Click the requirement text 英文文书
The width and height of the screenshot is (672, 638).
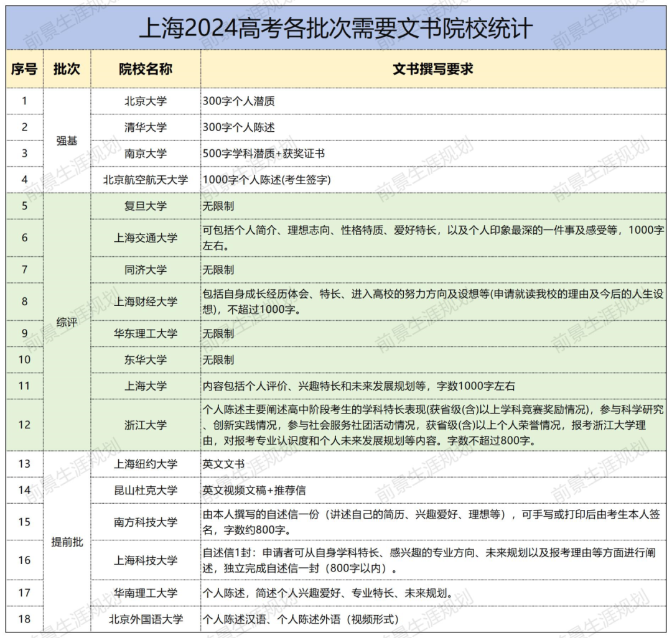click(x=224, y=464)
